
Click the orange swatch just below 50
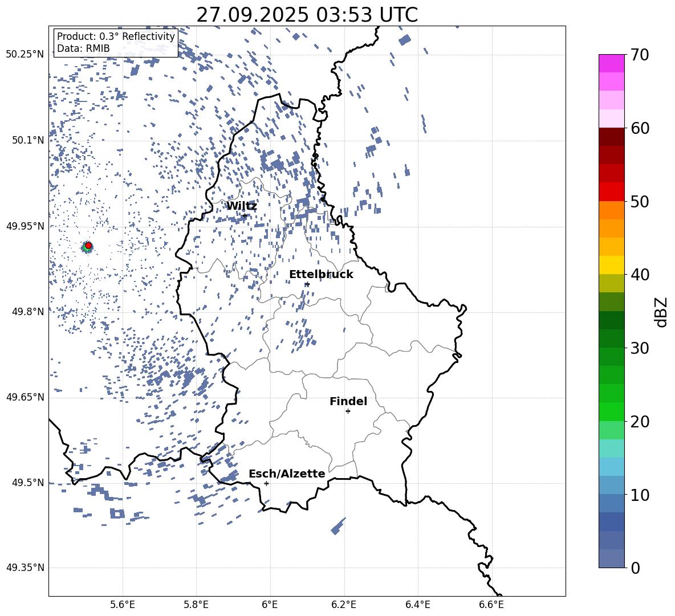coord(611,210)
